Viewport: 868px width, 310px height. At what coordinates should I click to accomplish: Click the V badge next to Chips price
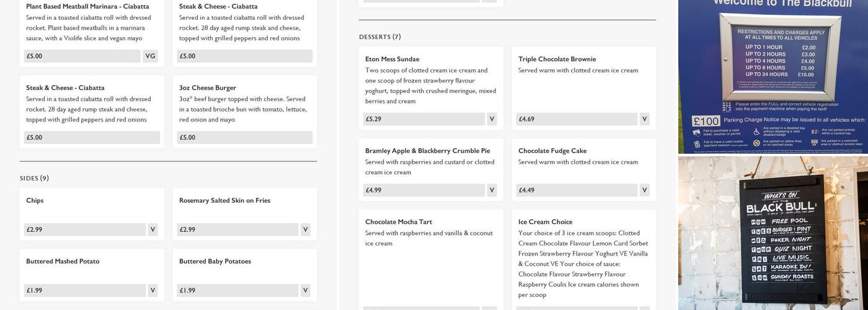click(153, 229)
